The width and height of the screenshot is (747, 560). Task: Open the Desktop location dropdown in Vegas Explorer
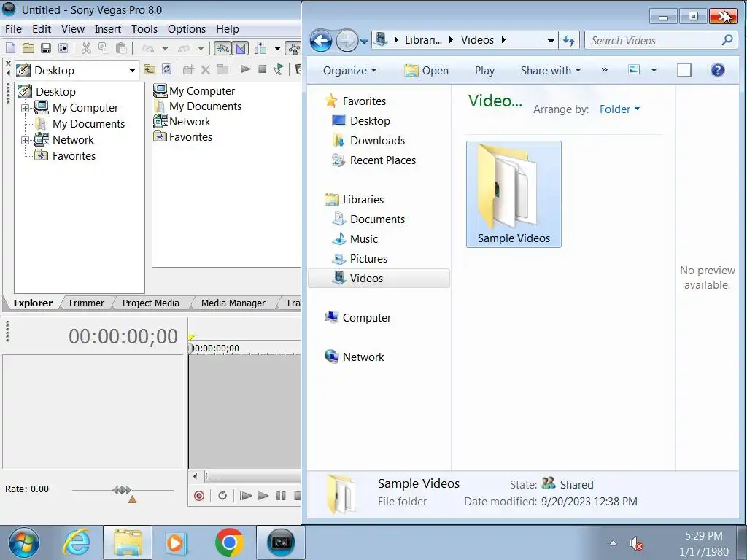click(132, 71)
